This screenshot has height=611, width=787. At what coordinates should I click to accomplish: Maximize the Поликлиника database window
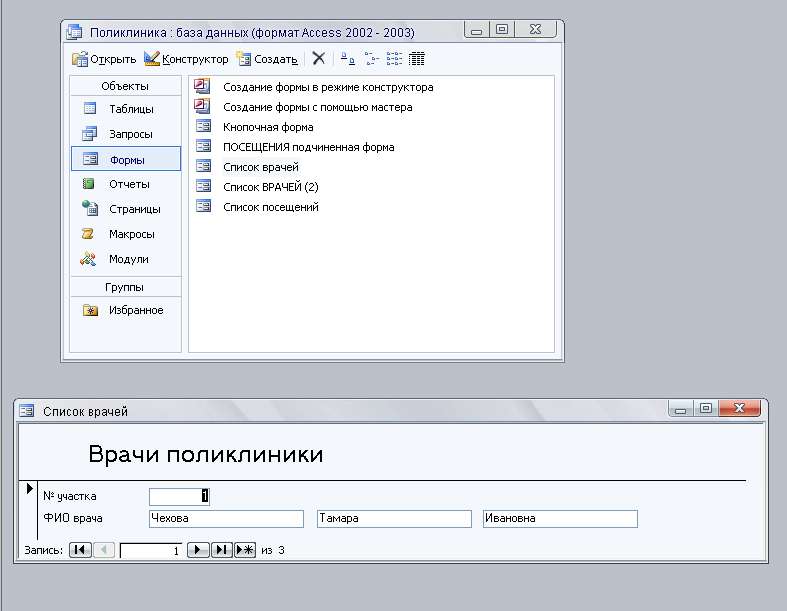point(502,30)
